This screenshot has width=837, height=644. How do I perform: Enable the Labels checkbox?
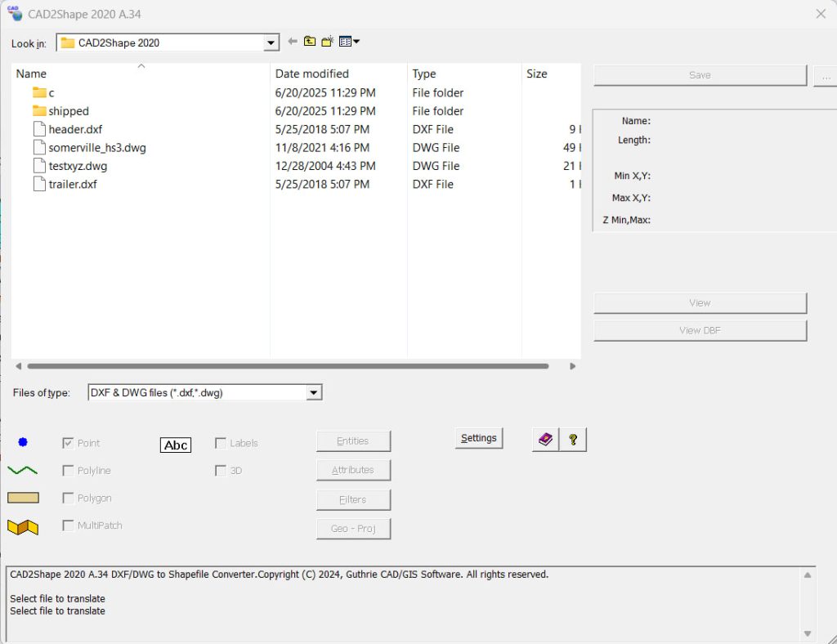point(221,443)
